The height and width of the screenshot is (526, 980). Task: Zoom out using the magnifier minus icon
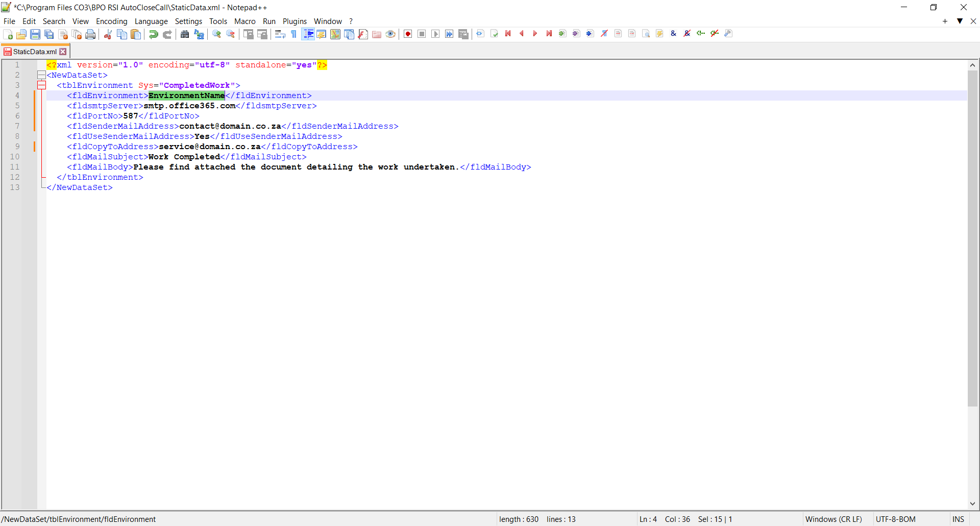pyautogui.click(x=230, y=34)
